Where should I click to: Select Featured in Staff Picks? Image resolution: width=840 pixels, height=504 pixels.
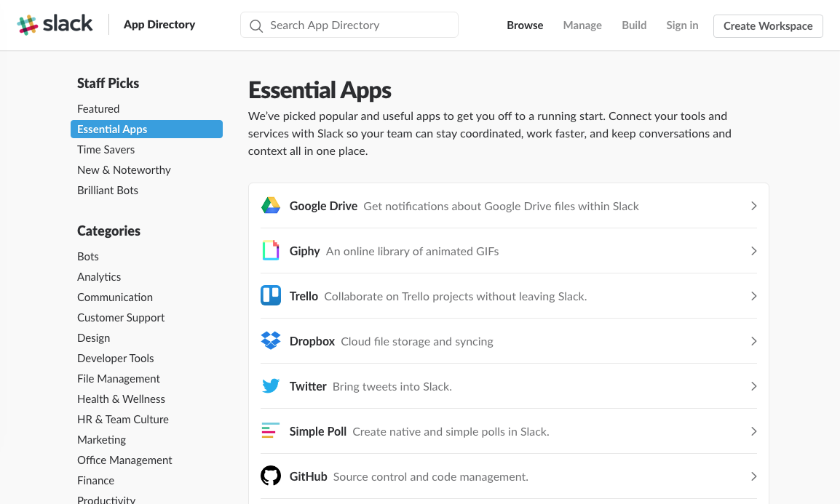pos(98,108)
